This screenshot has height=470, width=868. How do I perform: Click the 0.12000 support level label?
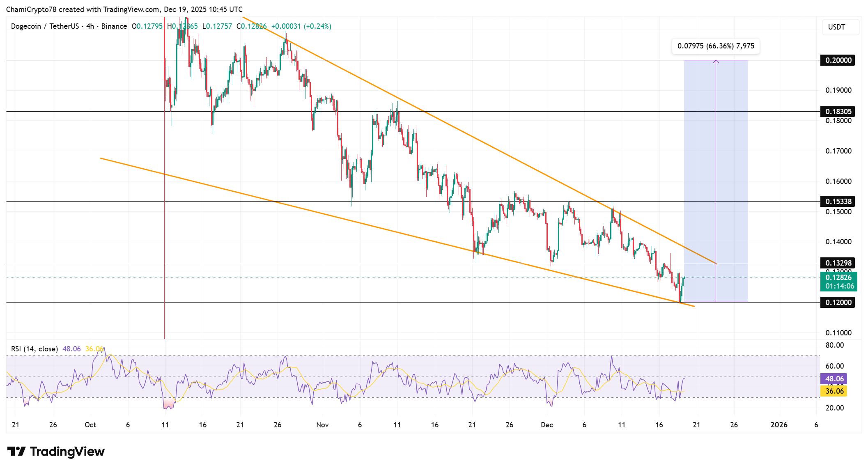click(x=838, y=303)
